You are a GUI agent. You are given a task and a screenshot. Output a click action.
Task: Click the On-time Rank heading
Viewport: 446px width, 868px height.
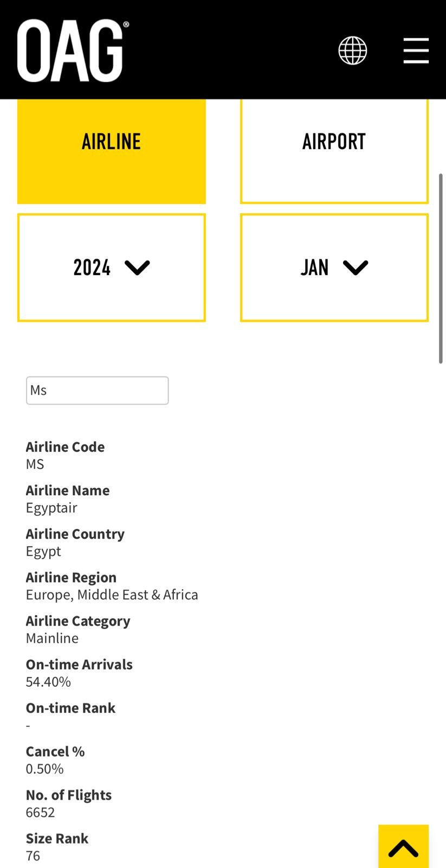pos(70,708)
